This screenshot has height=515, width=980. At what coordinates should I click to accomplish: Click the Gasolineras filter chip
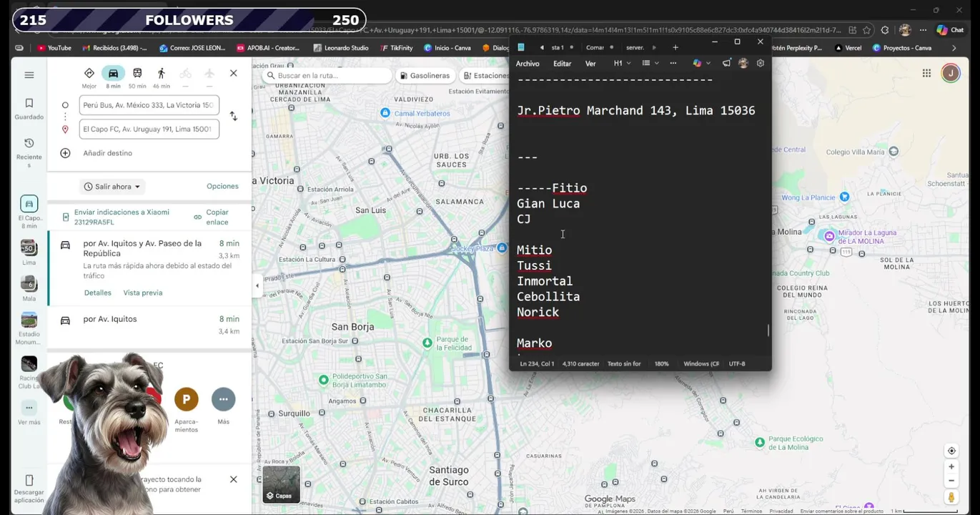click(x=425, y=76)
